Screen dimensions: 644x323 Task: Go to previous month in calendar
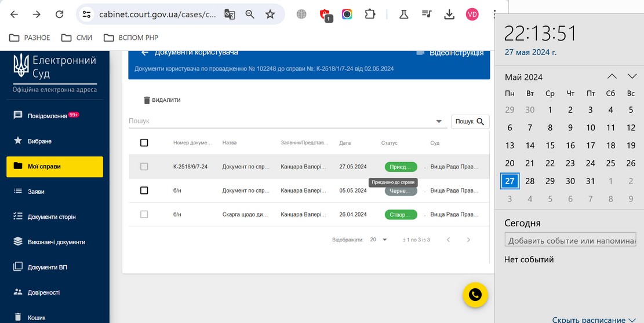(612, 76)
